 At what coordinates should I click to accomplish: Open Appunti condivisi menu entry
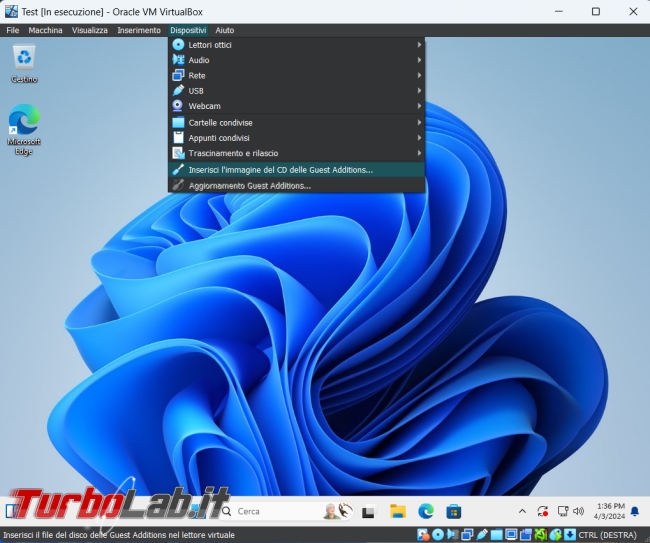pyautogui.click(x=296, y=138)
